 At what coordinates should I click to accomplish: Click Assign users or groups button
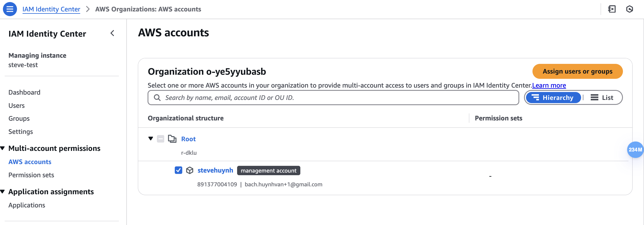click(x=578, y=71)
